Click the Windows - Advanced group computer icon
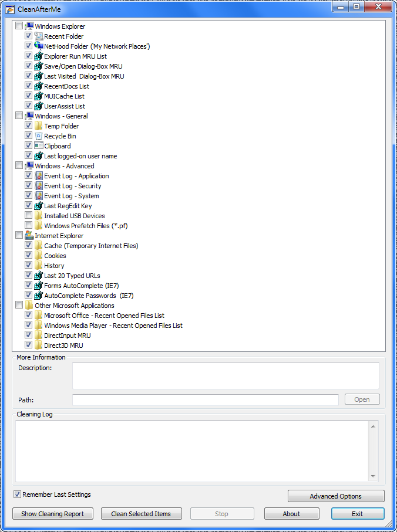 29,165
